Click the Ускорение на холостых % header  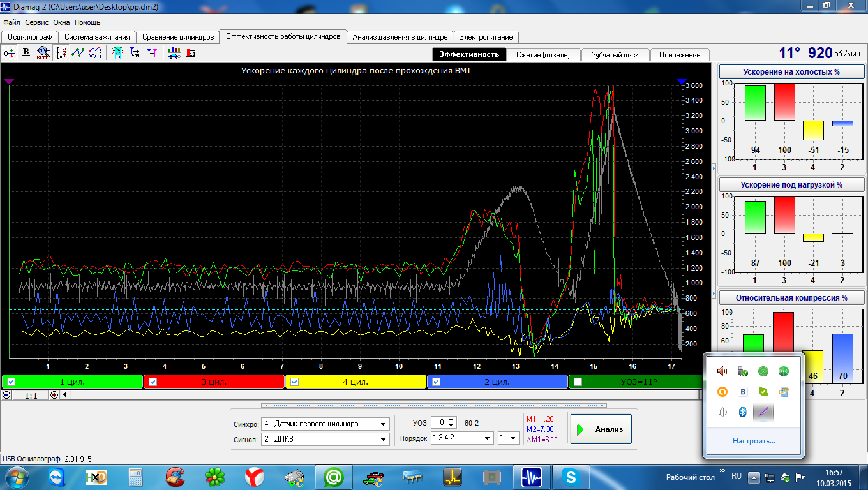tap(791, 72)
